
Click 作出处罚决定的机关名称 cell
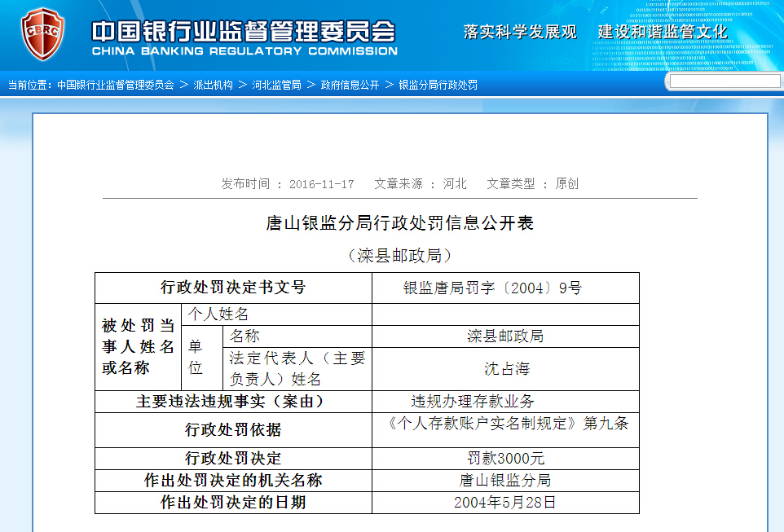(x=234, y=481)
